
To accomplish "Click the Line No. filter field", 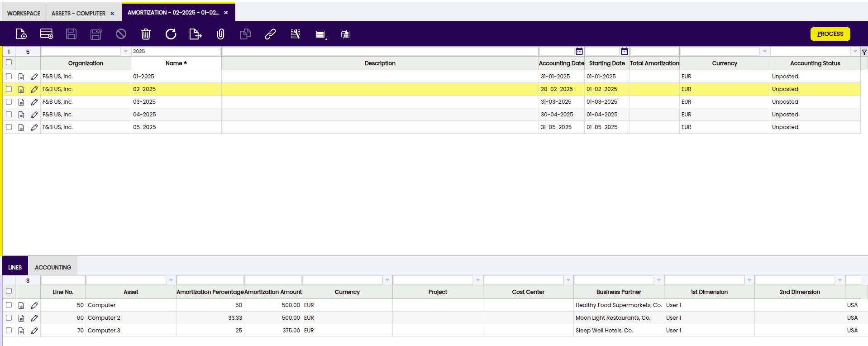I will [x=63, y=280].
